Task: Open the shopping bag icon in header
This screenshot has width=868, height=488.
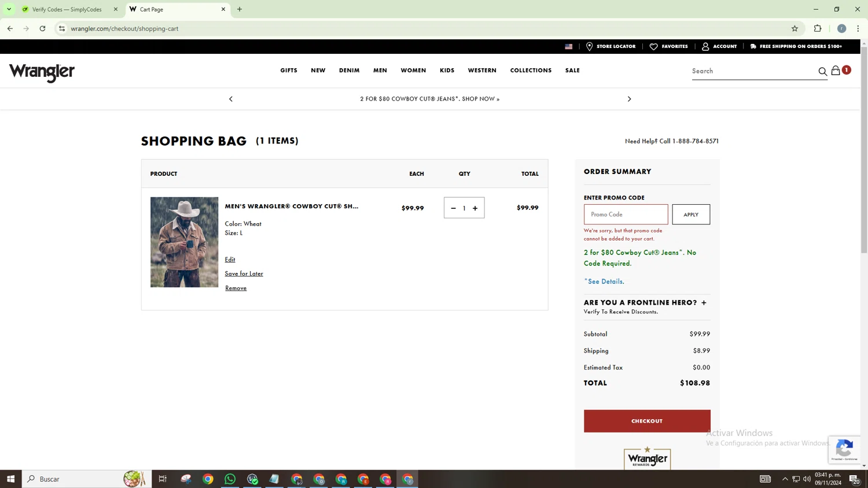Action: (x=836, y=71)
